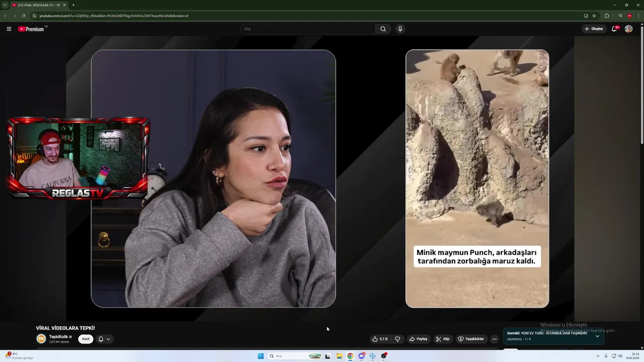Select the 'VİRAL VİDEOLARA TEPKİ' browser tab
The width and height of the screenshot is (644, 362).
click(39, 5)
